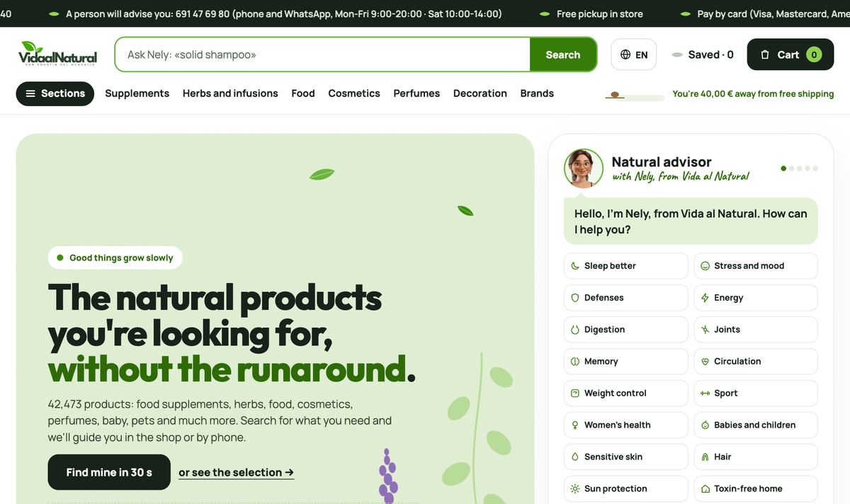Click the VidaalNatural logo

57,54
